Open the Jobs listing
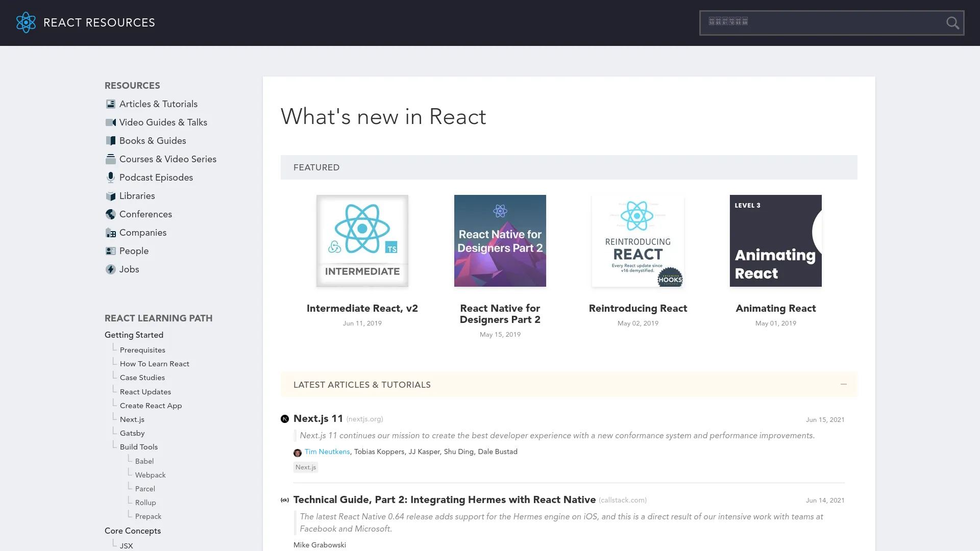The image size is (980, 551). (129, 269)
